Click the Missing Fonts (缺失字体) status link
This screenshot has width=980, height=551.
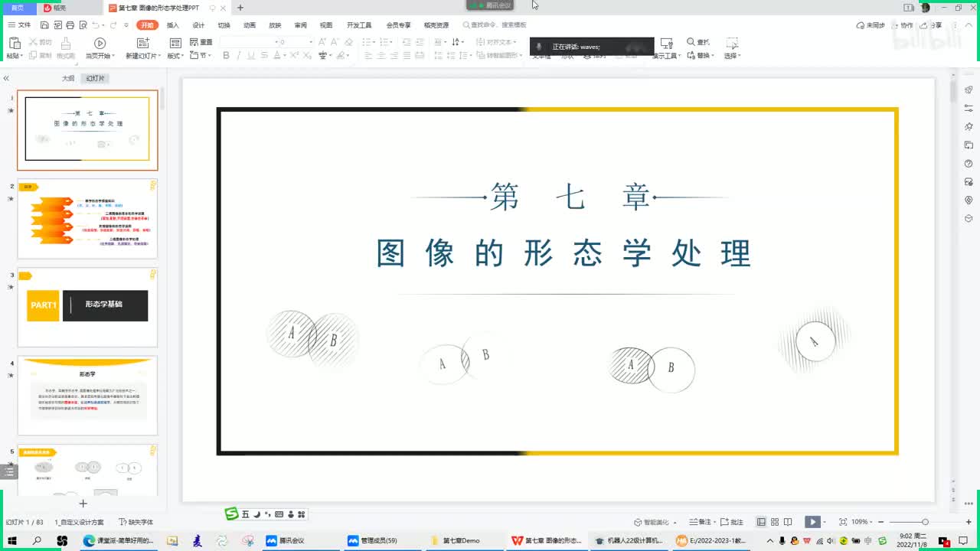(136, 522)
